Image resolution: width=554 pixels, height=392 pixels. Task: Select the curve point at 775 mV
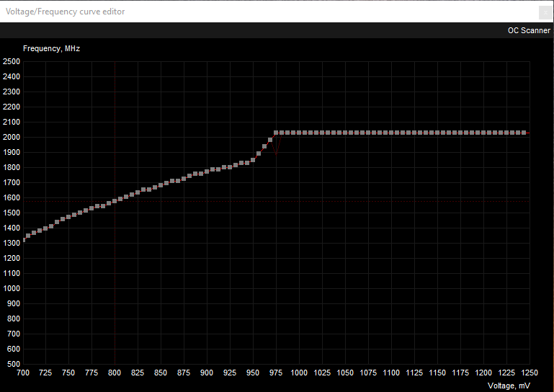click(x=91, y=208)
